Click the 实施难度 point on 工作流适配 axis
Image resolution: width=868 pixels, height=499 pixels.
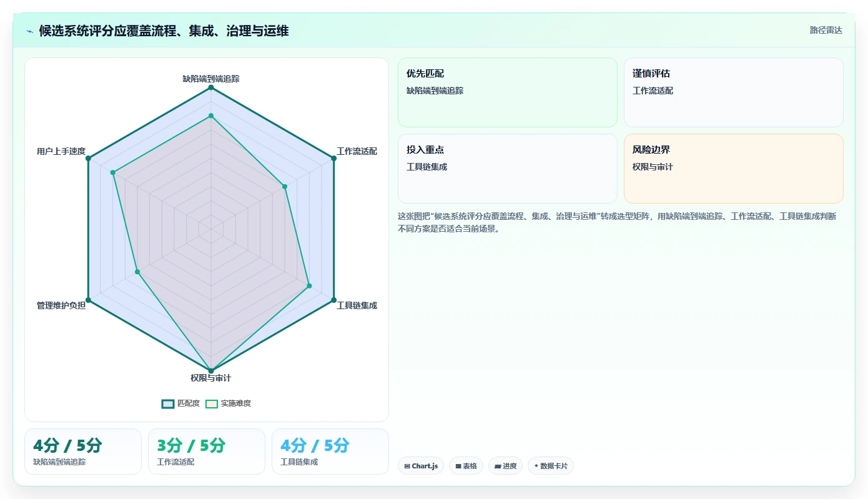285,186
